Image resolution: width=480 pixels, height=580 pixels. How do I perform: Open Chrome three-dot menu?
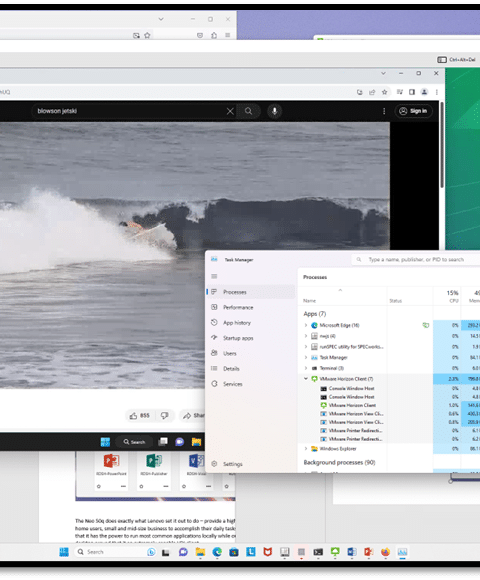437,92
